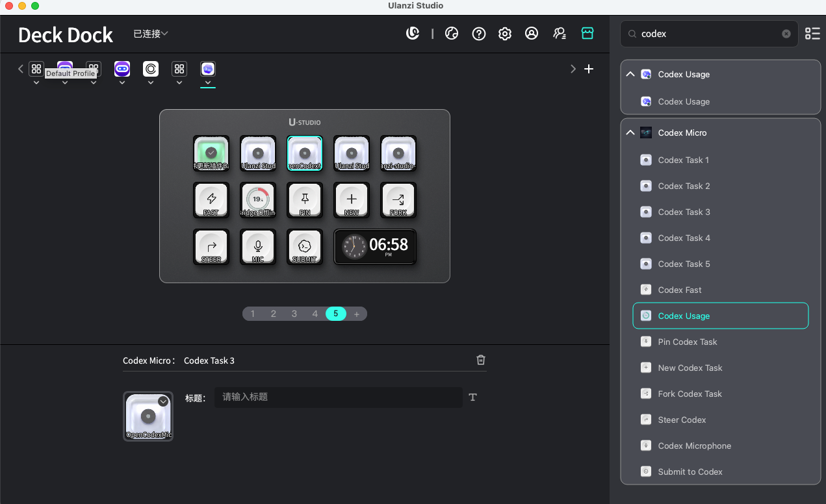Switch to deck page 3
The height and width of the screenshot is (504, 826).
(294, 314)
